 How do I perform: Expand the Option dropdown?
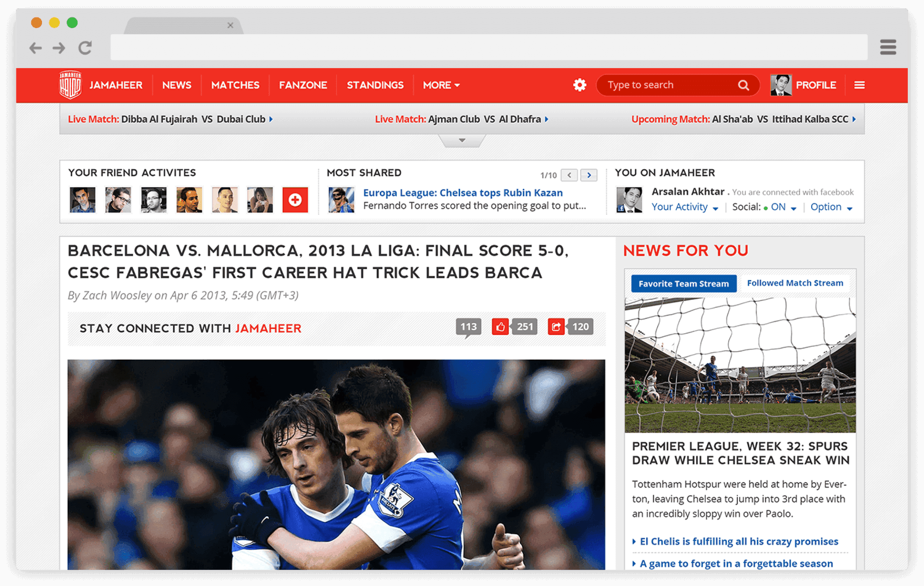tap(831, 207)
